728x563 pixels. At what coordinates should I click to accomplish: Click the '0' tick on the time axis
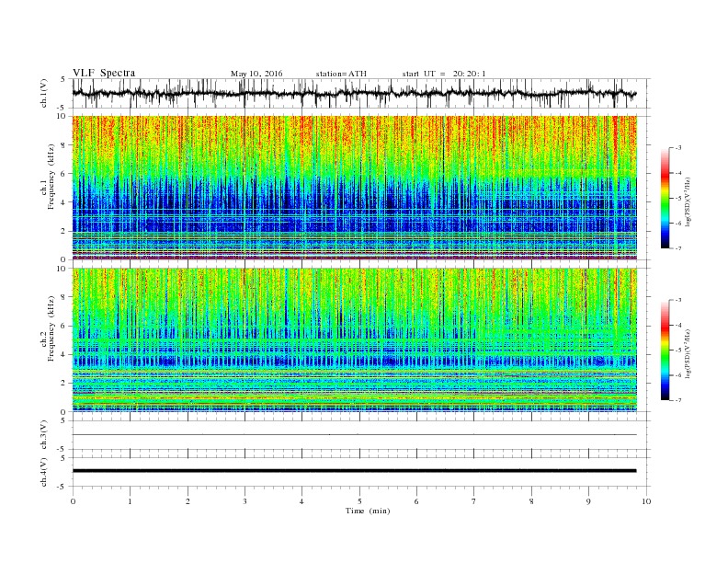(73, 501)
